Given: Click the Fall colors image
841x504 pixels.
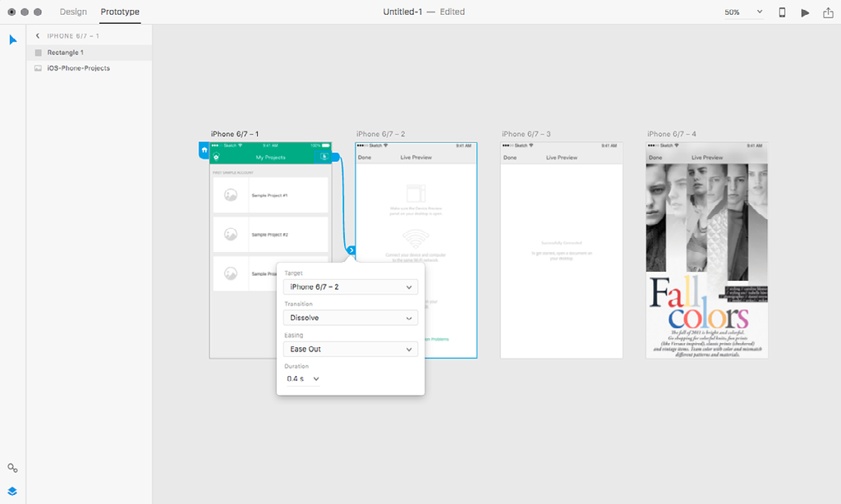Looking at the screenshot, I should pyautogui.click(x=707, y=260).
